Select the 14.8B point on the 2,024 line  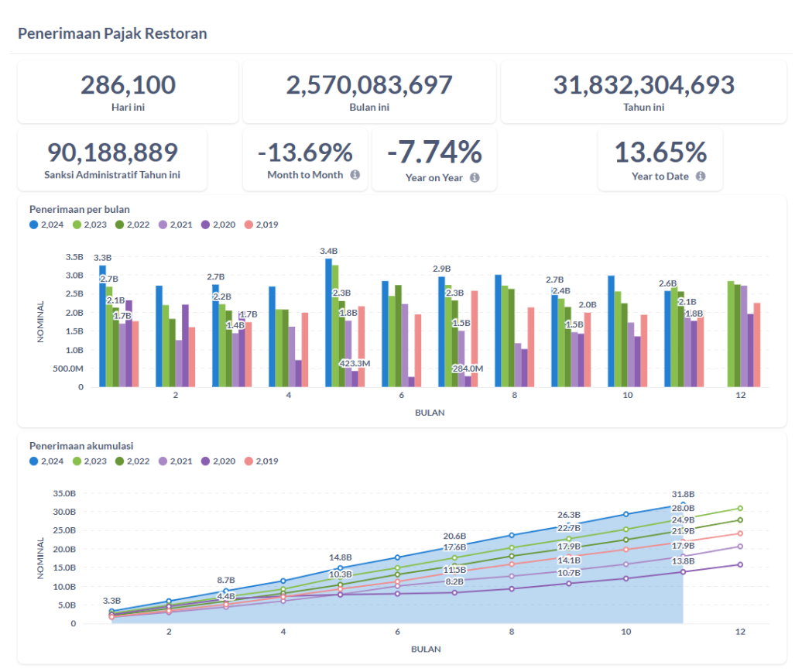pos(340,568)
